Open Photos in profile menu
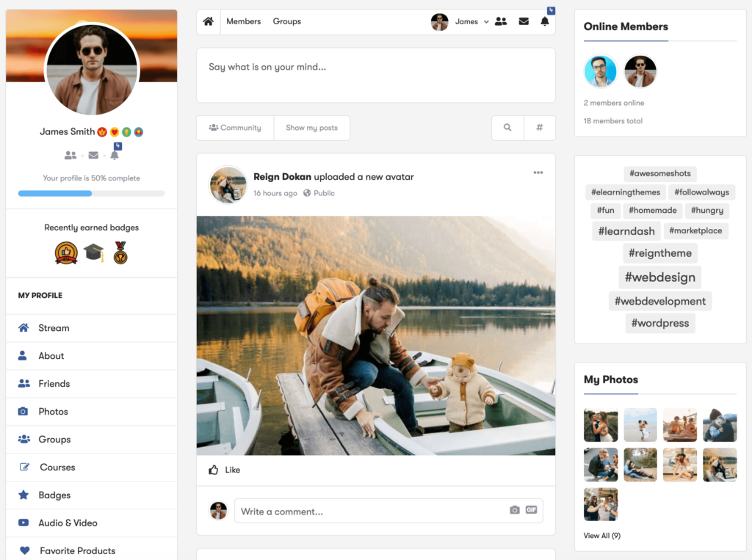The image size is (752, 560). pyautogui.click(x=92, y=412)
